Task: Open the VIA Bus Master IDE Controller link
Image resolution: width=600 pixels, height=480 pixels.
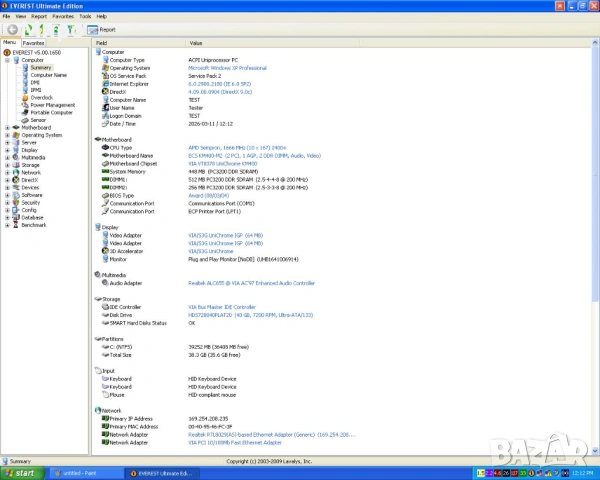Action: 222,307
